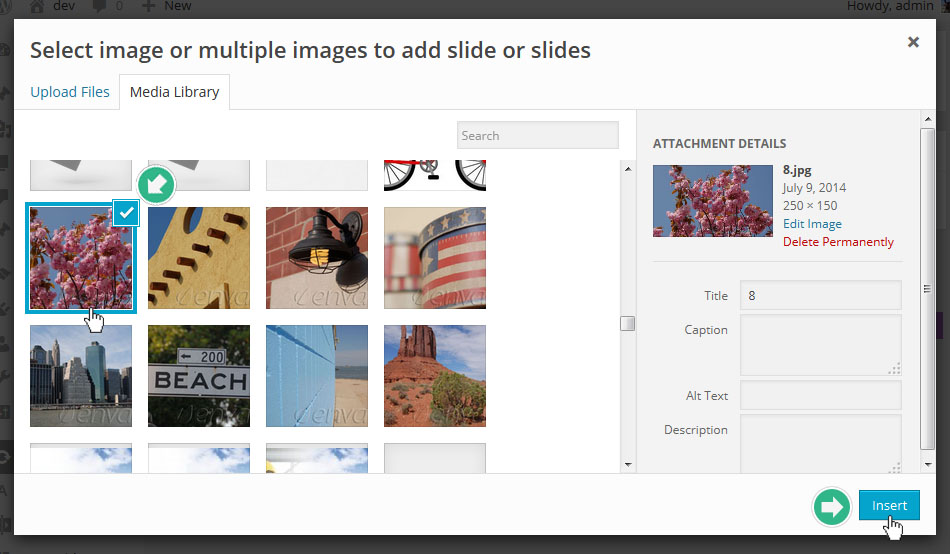
Task: Click the Alt Text input field
Action: 820,395
